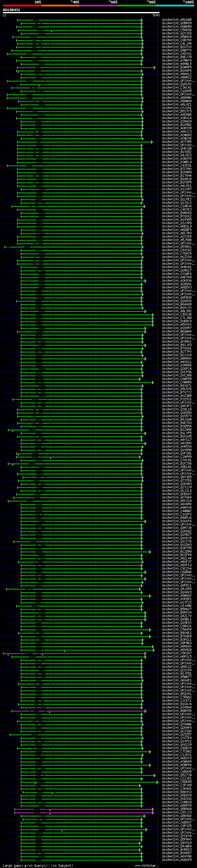Select label UniRef100_C4LJH4
Viewport: 197px width, 868px height.
pos(177,44)
